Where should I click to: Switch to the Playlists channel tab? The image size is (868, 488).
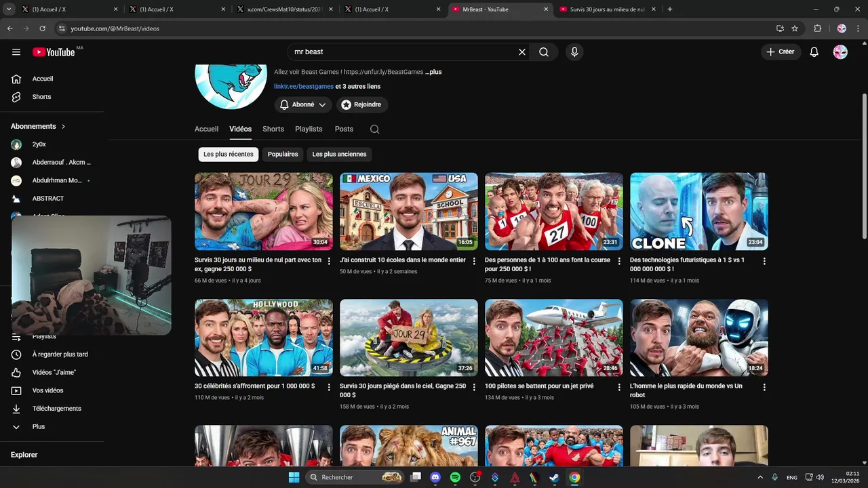[x=309, y=129]
